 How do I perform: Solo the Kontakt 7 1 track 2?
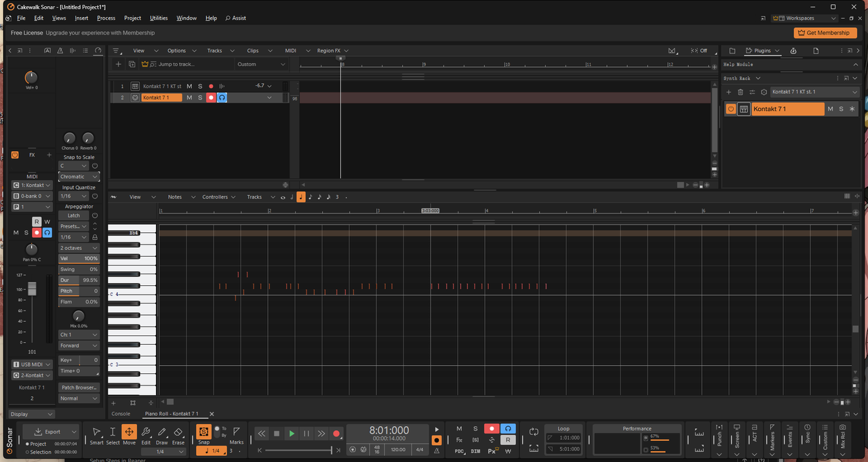point(200,98)
